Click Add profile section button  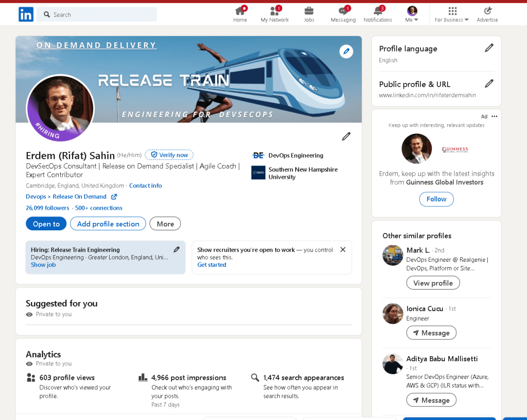(x=108, y=224)
